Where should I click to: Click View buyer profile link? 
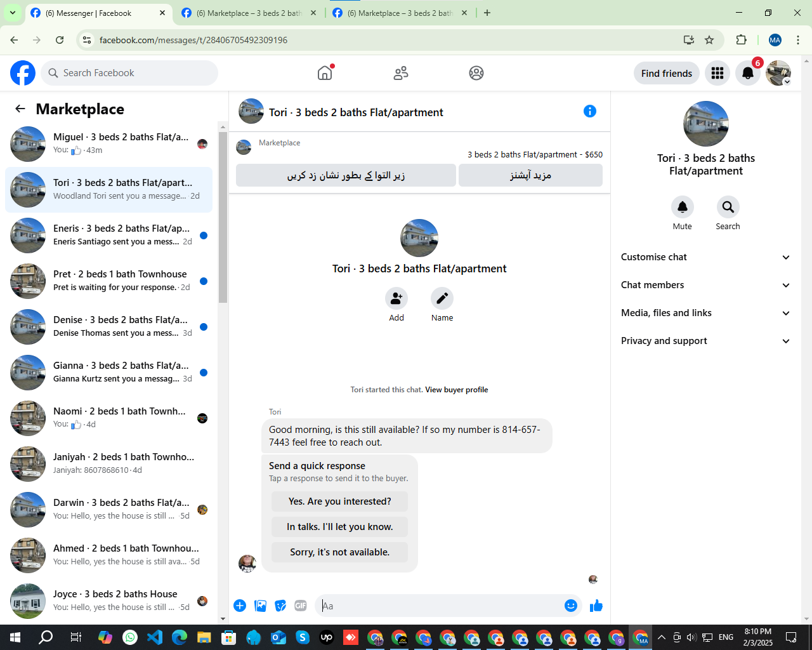pyautogui.click(x=456, y=390)
